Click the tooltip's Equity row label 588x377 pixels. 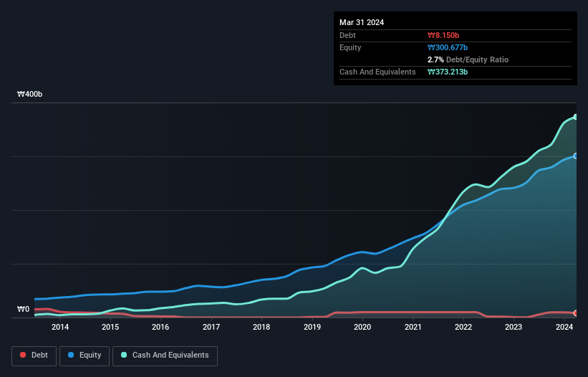350,47
